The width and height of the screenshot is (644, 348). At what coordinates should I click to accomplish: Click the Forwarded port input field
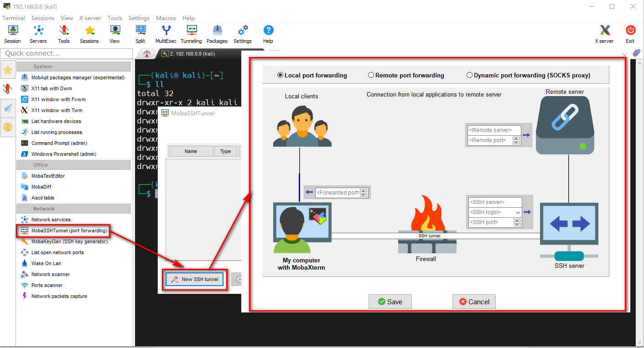click(338, 192)
